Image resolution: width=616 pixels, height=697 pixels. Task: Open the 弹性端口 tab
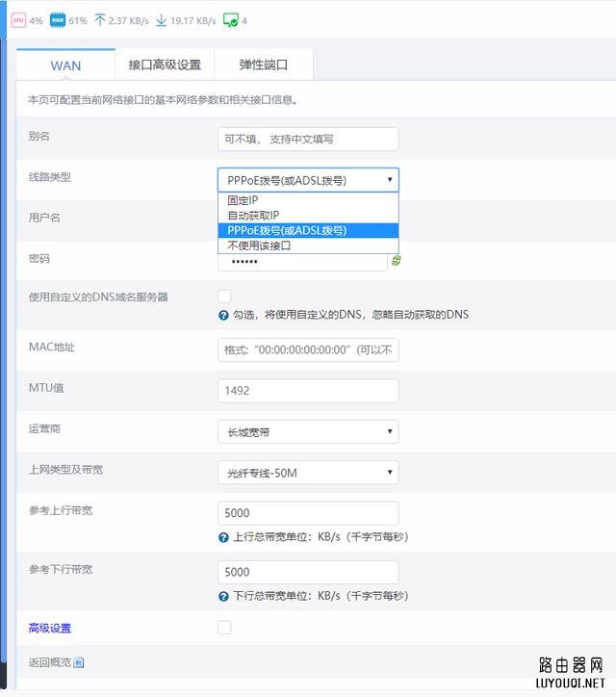pos(263,65)
